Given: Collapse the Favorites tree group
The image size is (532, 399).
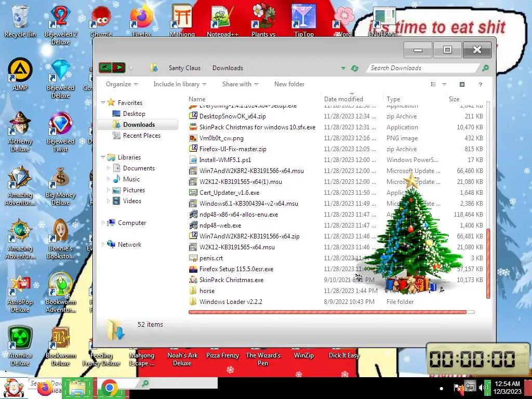Looking at the screenshot, I should (103, 102).
